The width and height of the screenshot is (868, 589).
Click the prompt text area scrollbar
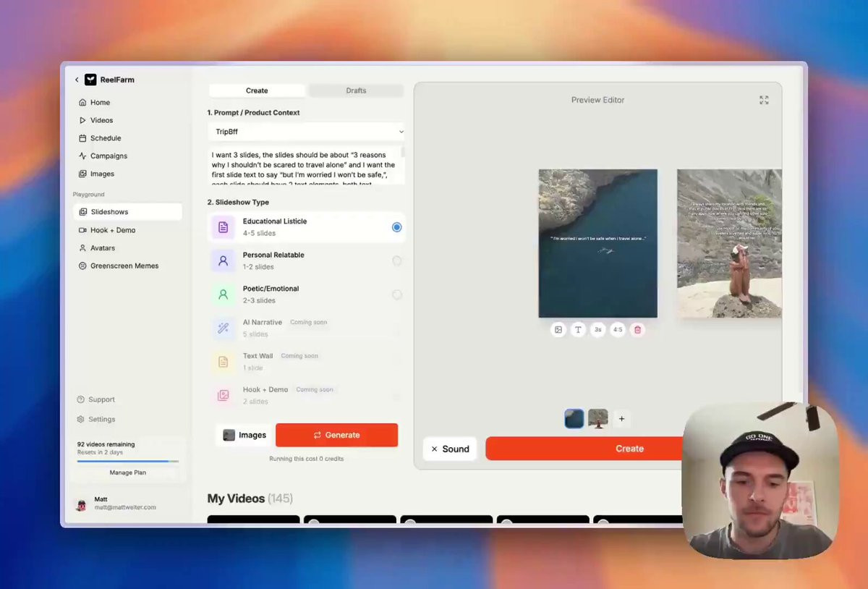tap(403, 153)
